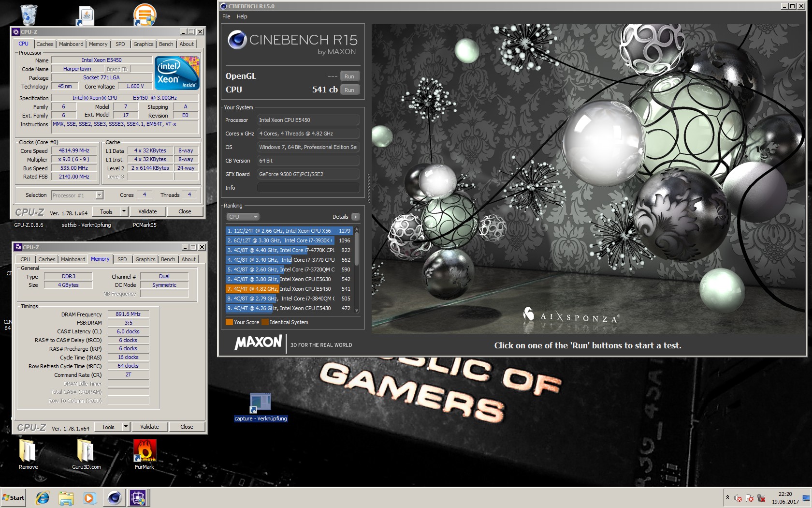Screen dimensions: 812x508
Task: Open the Remove folder on desktop
Action: click(28, 451)
